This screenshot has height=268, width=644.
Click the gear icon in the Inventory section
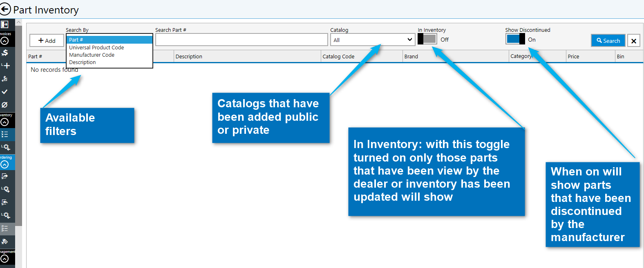point(6,147)
